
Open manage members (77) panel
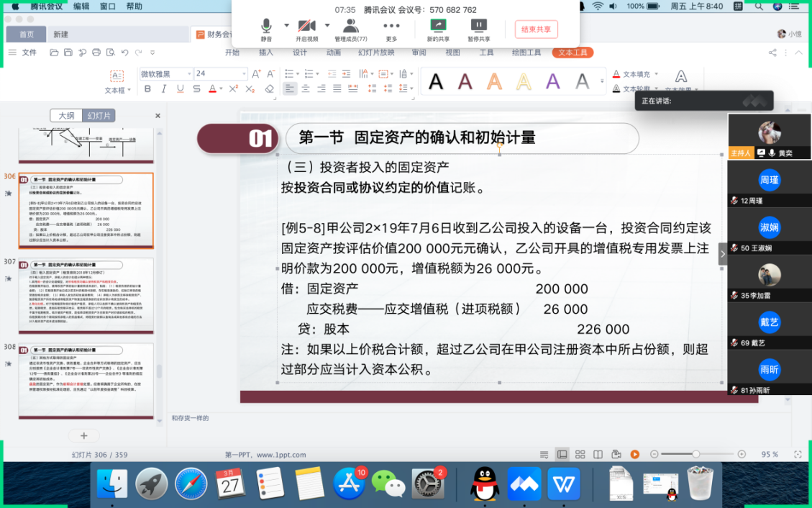point(351,28)
